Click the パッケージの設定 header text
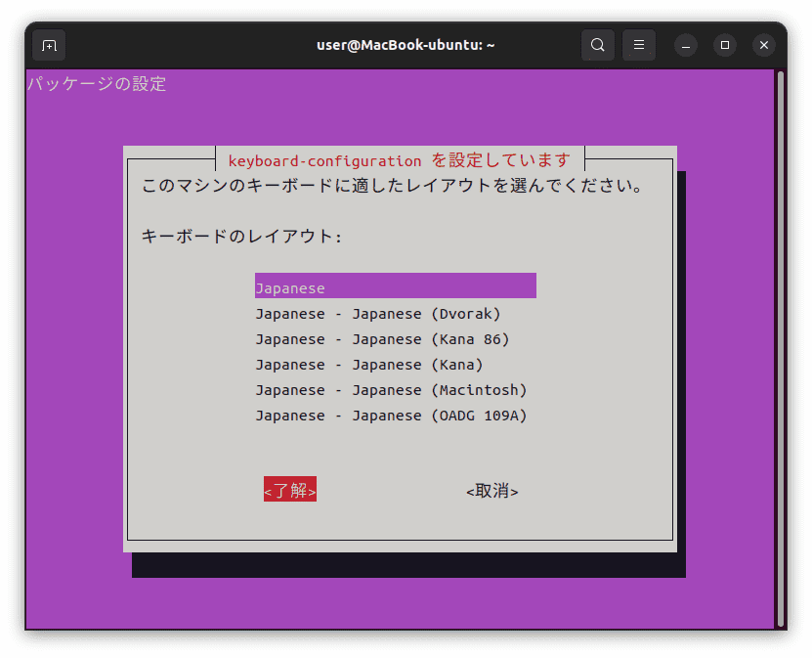The image size is (812, 658). [97, 84]
